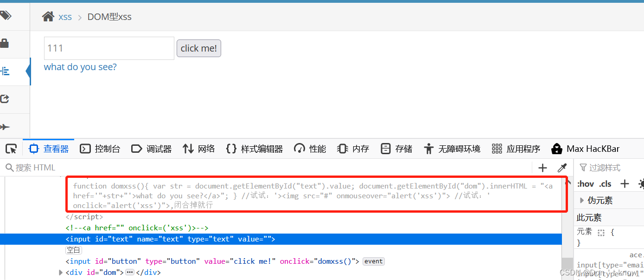Open the tag icon in left sidebar
The width and height of the screenshot is (644, 280).
[6, 16]
